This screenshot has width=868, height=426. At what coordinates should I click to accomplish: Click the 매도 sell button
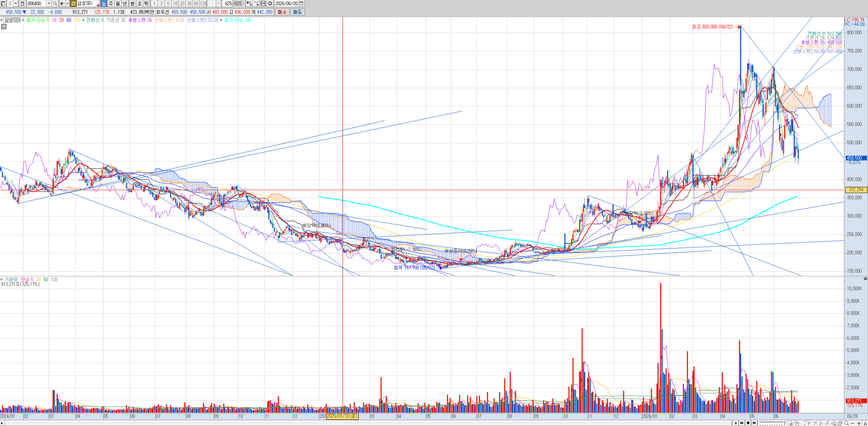[x=298, y=12]
